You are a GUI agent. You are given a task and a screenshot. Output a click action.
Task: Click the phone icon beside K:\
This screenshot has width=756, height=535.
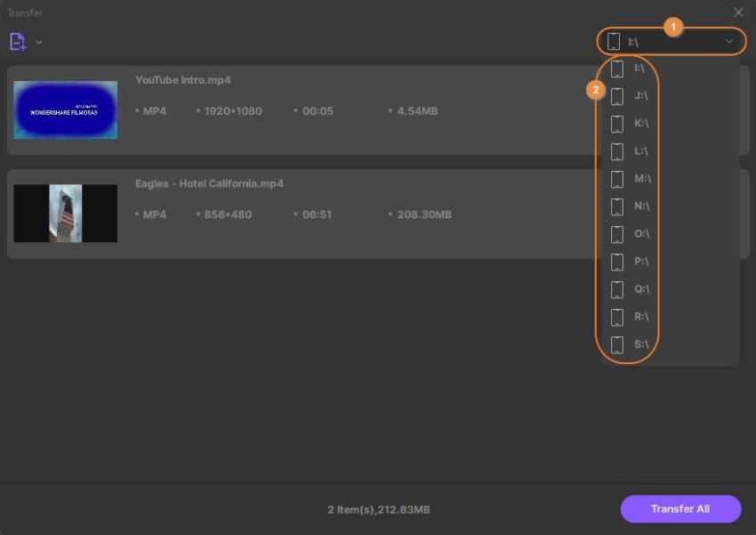click(617, 124)
